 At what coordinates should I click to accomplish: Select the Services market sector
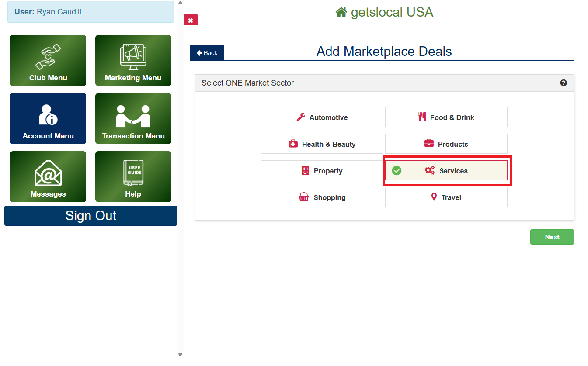[446, 170]
